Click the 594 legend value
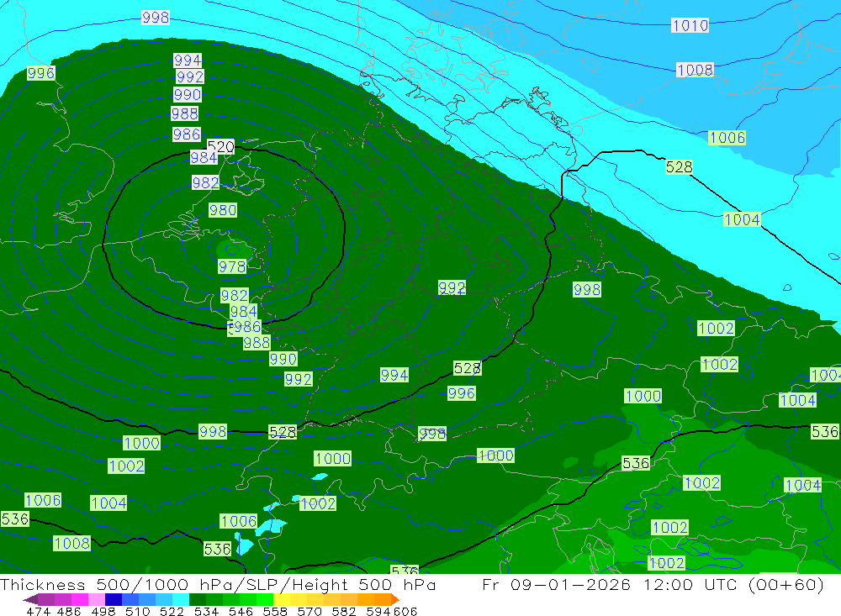Image resolution: width=841 pixels, height=616 pixels. point(378,611)
